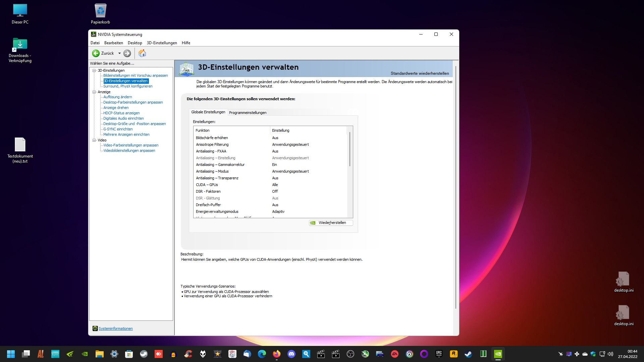Click the NVIDIA logo on the Wiederherstellen button

313,223
